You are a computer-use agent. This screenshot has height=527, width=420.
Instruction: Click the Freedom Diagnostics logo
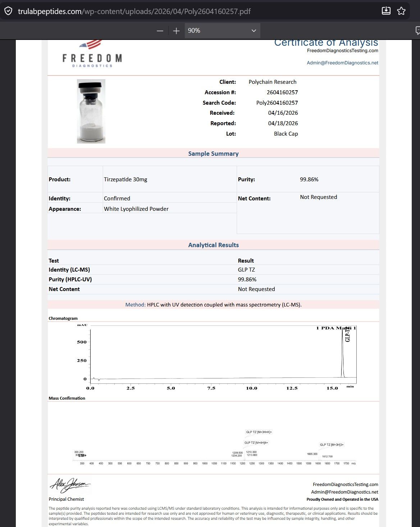click(x=92, y=54)
